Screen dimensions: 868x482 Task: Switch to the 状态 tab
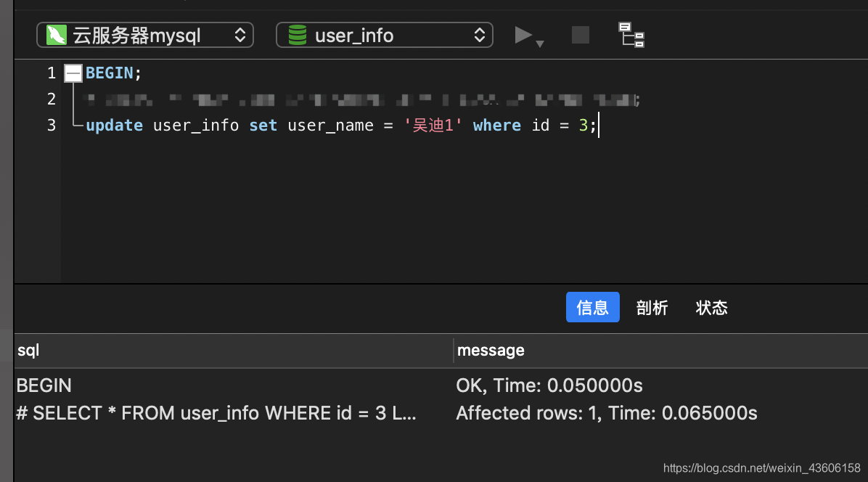point(711,307)
